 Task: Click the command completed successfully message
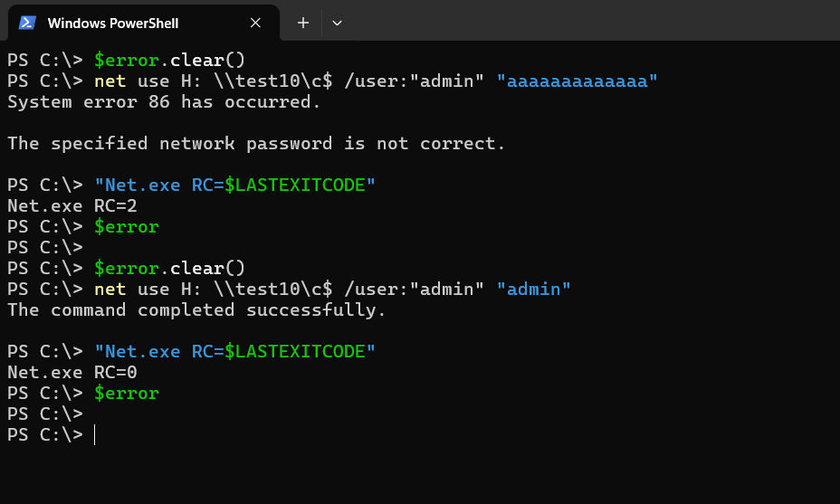(196, 310)
